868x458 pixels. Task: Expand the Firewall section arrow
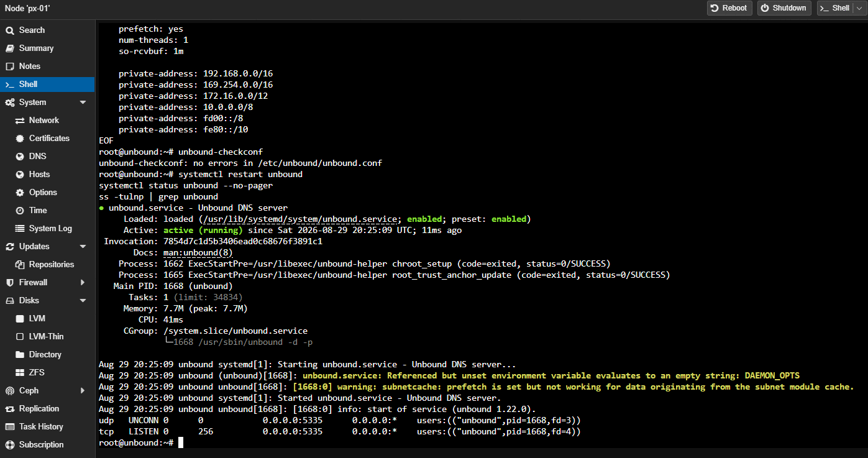coord(83,282)
